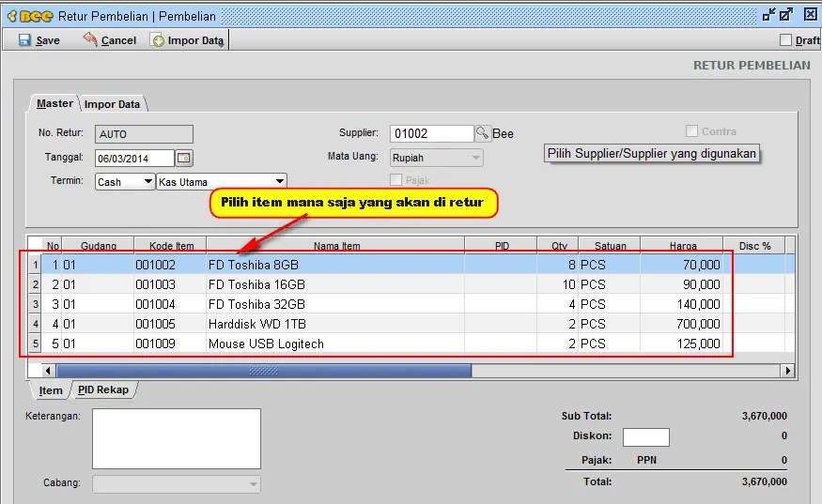Switch to the Impor Data tab
The width and height of the screenshot is (822, 504).
click(x=112, y=104)
